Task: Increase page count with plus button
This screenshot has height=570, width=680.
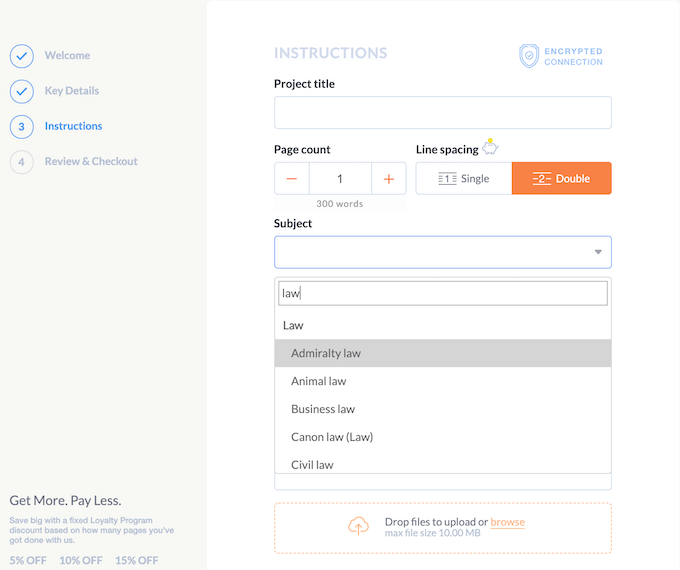Action: click(x=389, y=179)
